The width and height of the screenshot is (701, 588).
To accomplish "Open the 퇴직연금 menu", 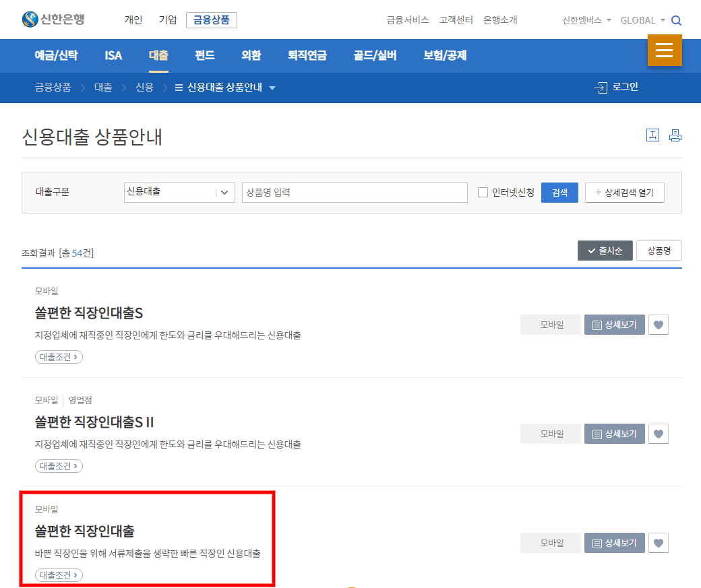I will [x=307, y=55].
